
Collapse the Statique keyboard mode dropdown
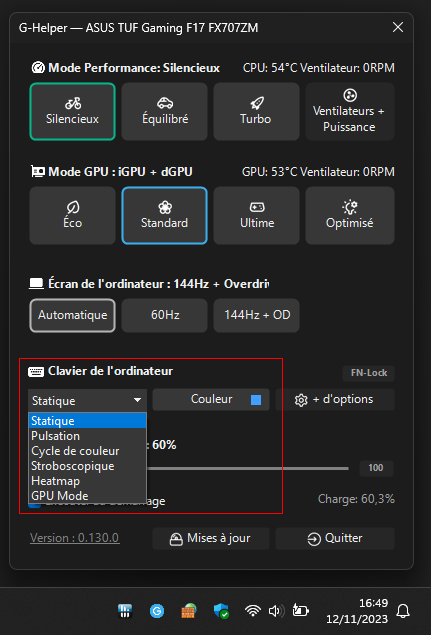(87, 400)
